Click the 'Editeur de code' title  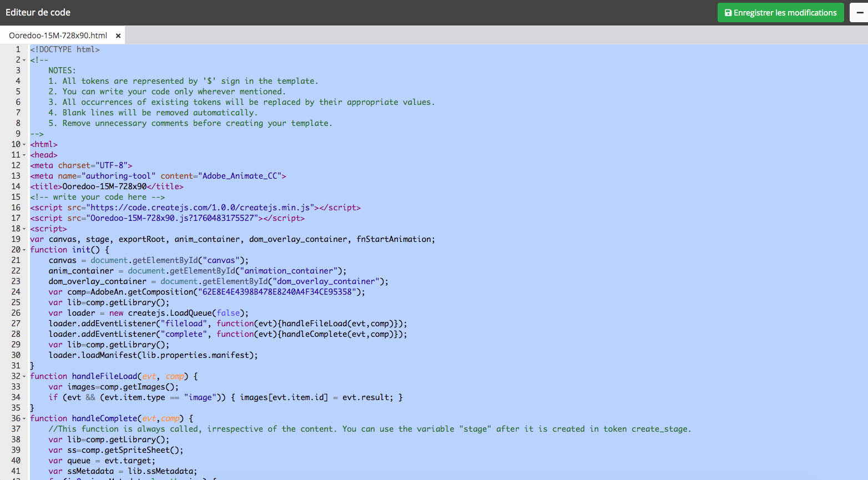[x=38, y=12]
